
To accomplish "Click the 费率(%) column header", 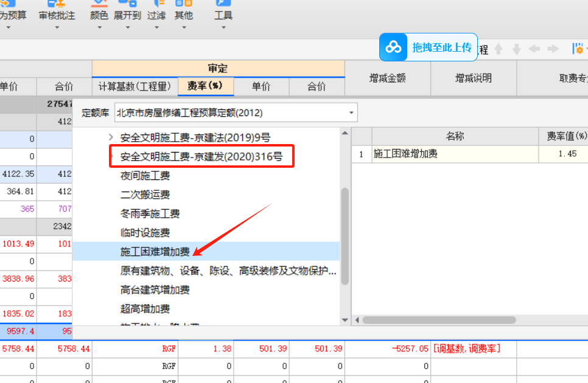I will pos(206,86).
